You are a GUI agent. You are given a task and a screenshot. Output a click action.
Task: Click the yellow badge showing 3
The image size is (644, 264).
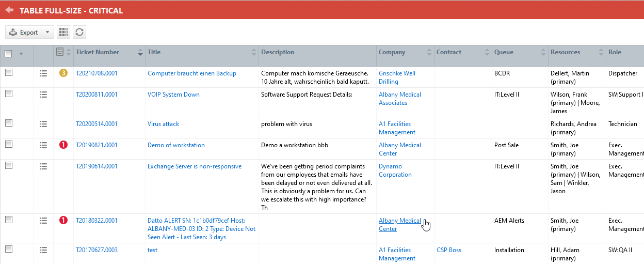click(63, 73)
